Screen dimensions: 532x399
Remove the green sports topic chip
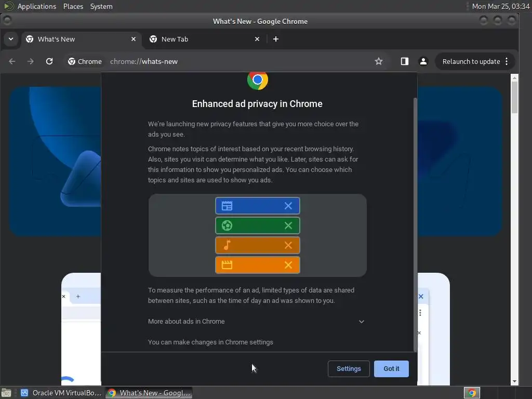click(288, 225)
